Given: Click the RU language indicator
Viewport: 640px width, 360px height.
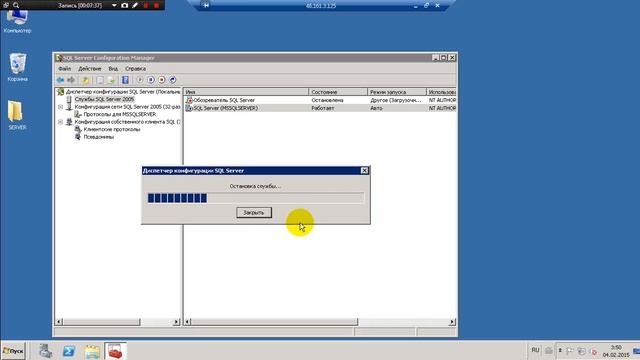Looking at the screenshot, I should (535, 350).
